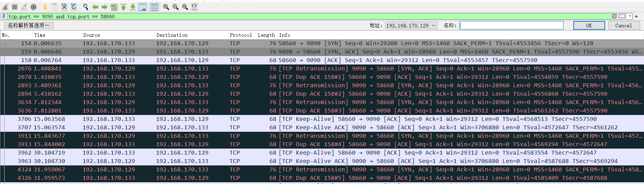Clear the display filter

(x=614, y=16)
